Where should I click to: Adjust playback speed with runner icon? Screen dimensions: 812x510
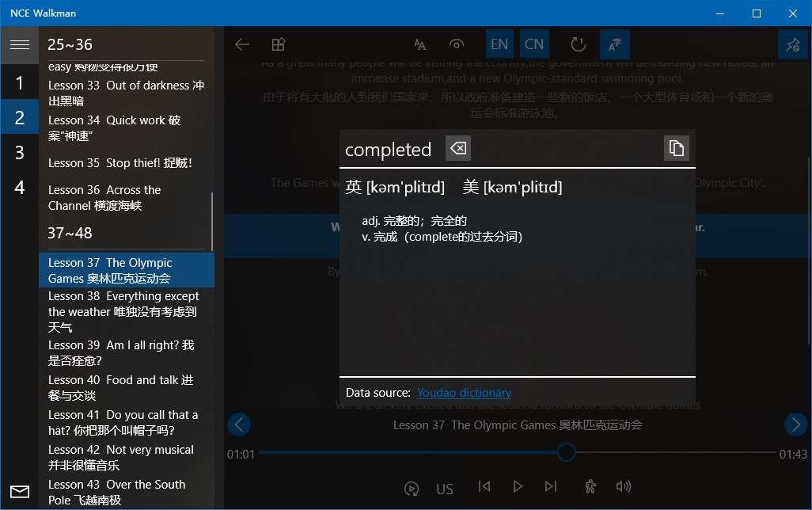coord(590,486)
